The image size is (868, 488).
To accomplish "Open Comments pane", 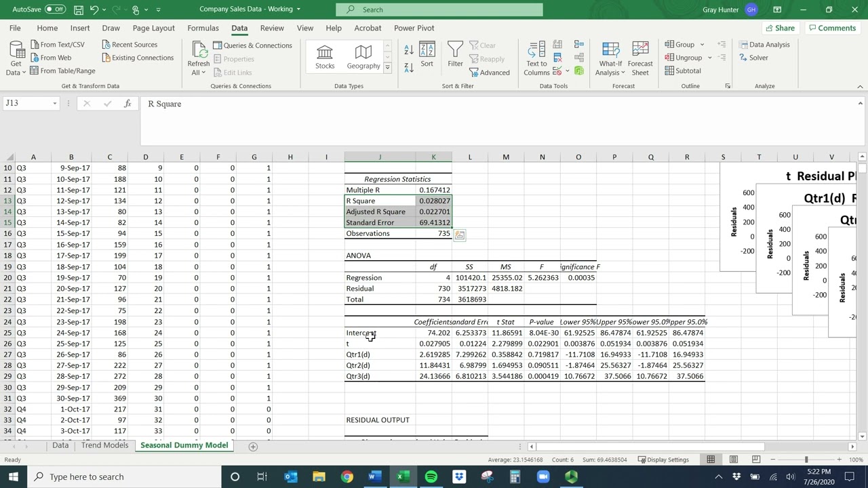I will pos(831,28).
